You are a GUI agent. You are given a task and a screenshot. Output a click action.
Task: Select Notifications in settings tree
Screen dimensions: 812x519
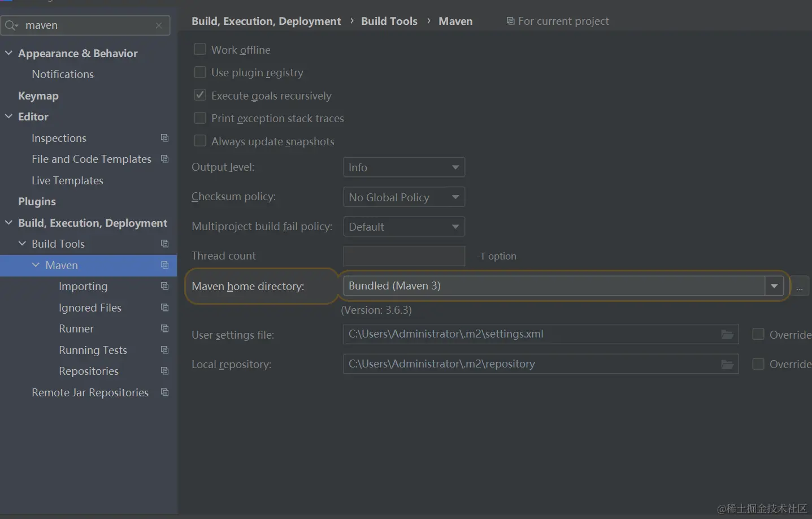click(x=63, y=74)
